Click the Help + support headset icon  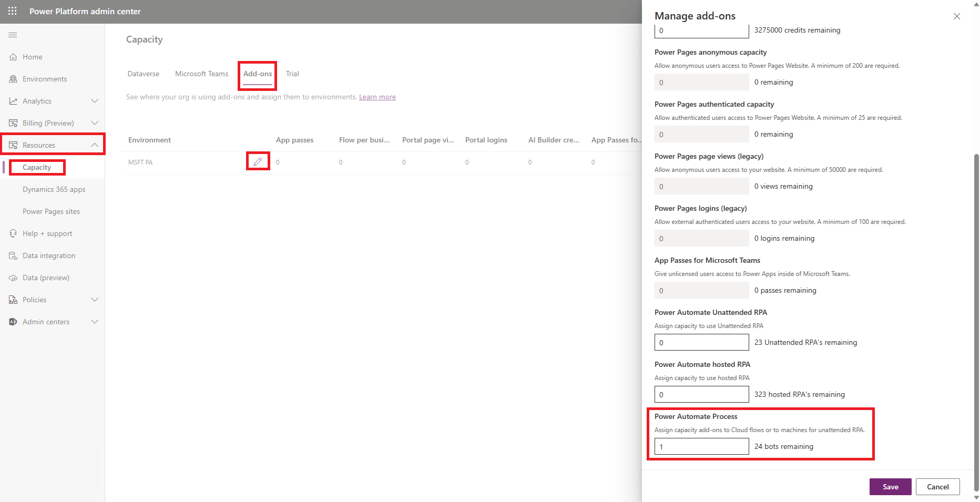(x=13, y=233)
